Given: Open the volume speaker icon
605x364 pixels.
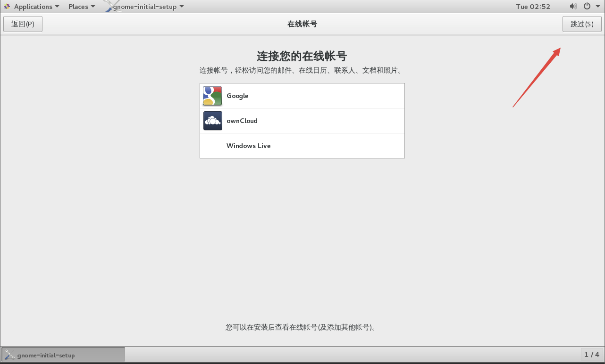Looking at the screenshot, I should click(573, 6).
